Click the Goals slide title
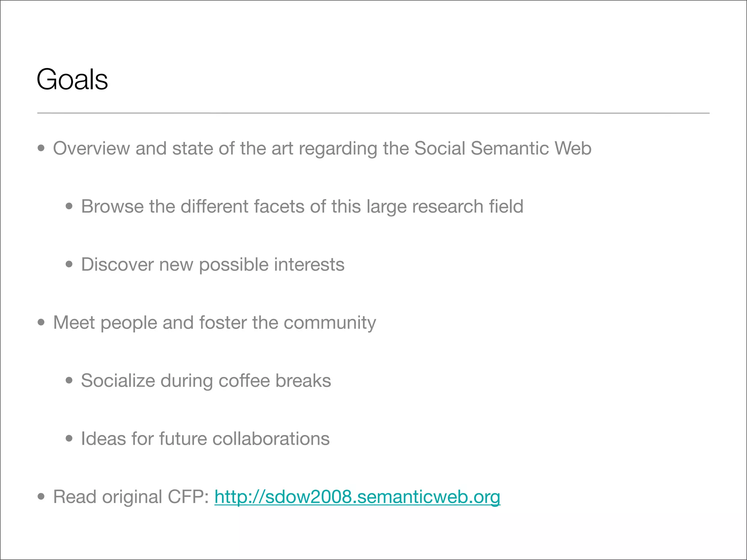 click(x=72, y=79)
